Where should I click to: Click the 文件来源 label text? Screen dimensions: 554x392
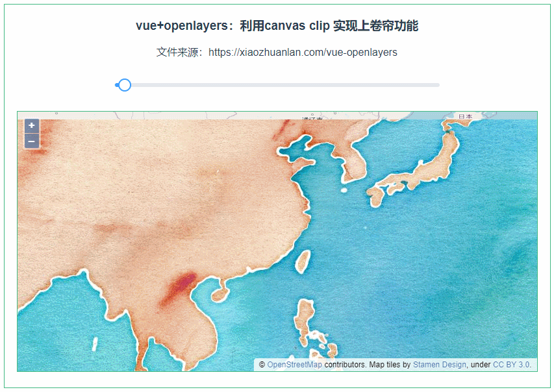pyautogui.click(x=177, y=53)
